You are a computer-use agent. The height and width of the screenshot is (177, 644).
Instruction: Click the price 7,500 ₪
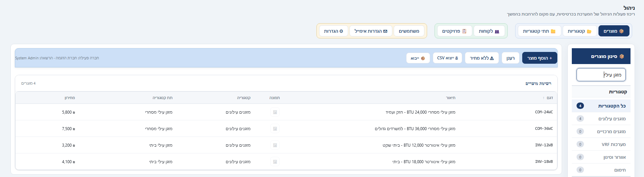coord(68,129)
